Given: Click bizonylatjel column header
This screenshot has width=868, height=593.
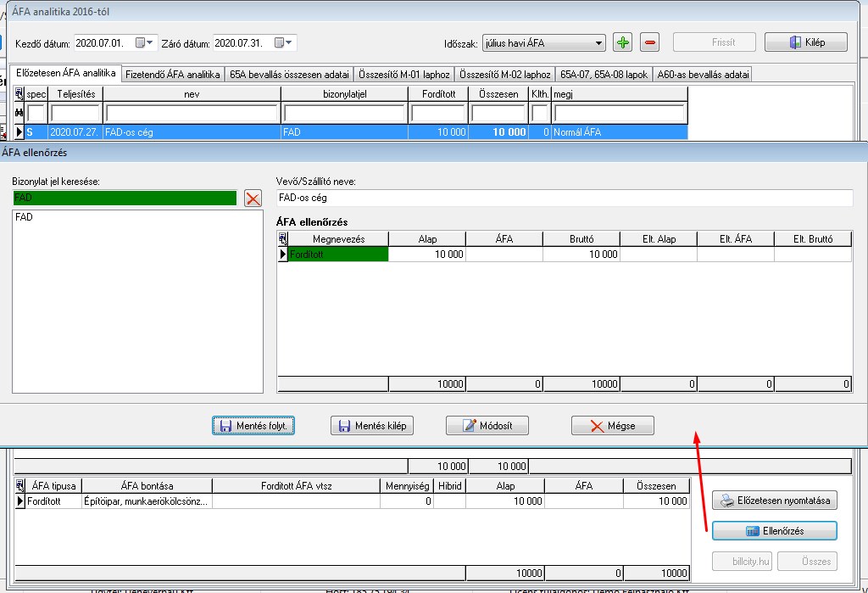Looking at the screenshot, I should (344, 93).
